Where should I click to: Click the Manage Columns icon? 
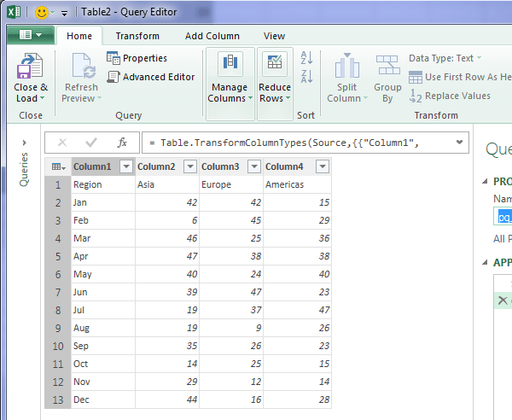[230, 62]
